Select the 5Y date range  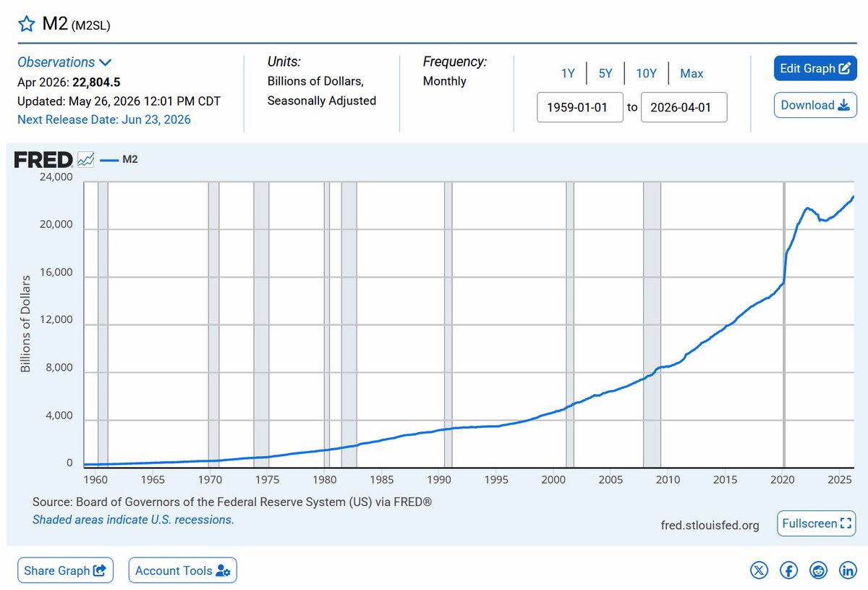[605, 73]
